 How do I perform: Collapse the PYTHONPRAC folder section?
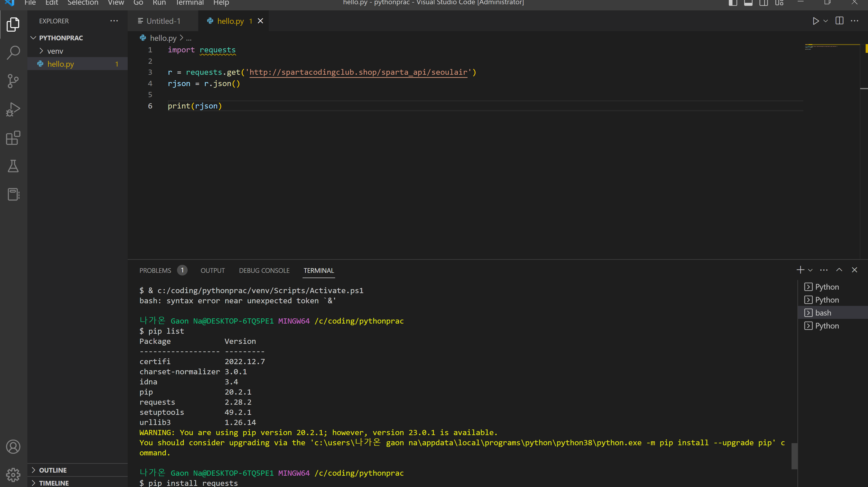(77, 38)
